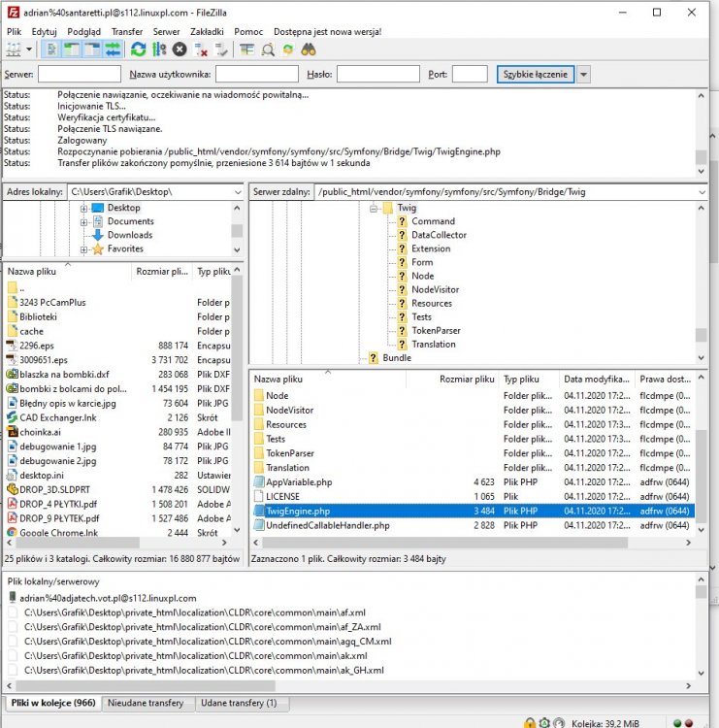Sort remote files by Data modyfikacji column
Viewport: 719px width, 728px height.
coord(597,379)
